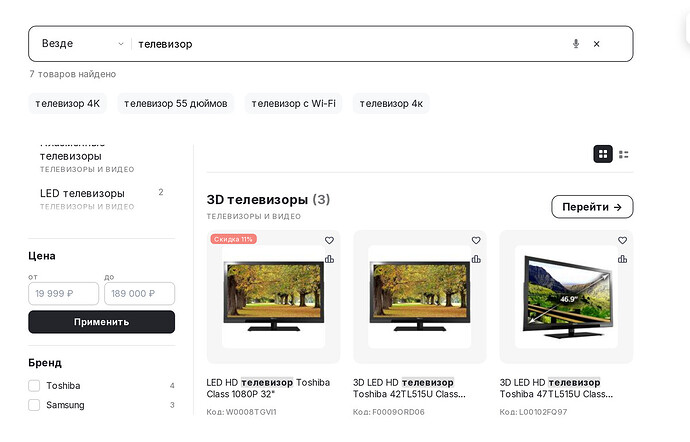Select the lowercase 'телевизор 4к' suggestion chip

point(391,103)
